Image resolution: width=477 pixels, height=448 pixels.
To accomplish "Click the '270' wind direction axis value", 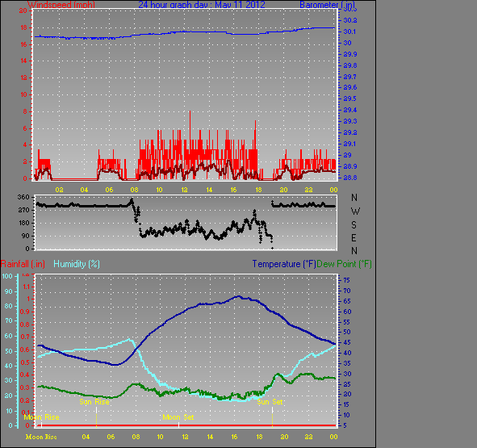I will pos(23,210).
